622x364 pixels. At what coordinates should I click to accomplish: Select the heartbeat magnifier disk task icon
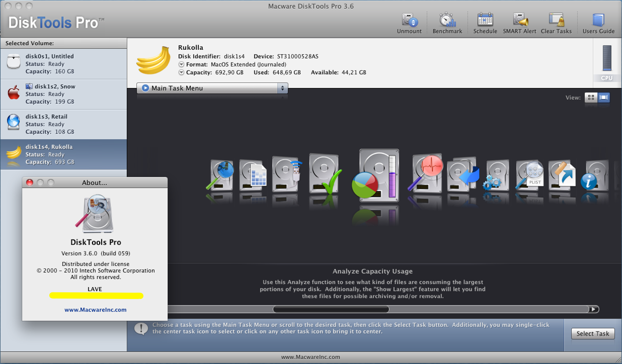click(426, 173)
